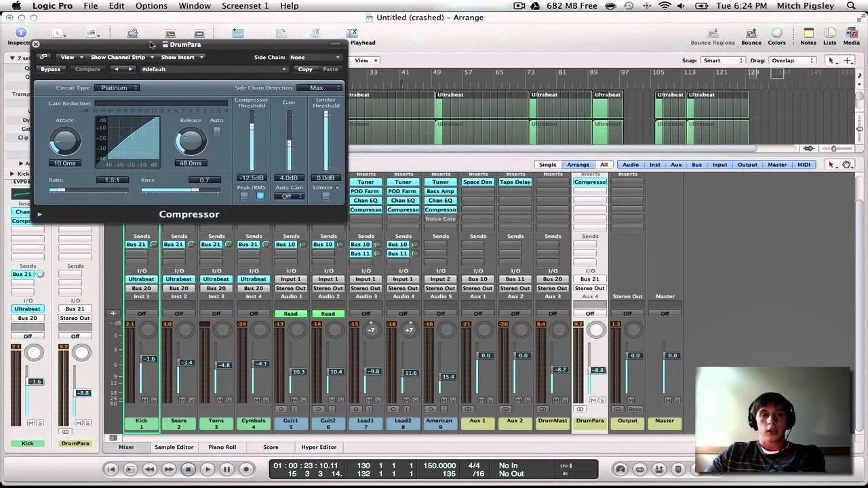868x488 pixels.
Task: Open the Options menu
Action: point(151,6)
